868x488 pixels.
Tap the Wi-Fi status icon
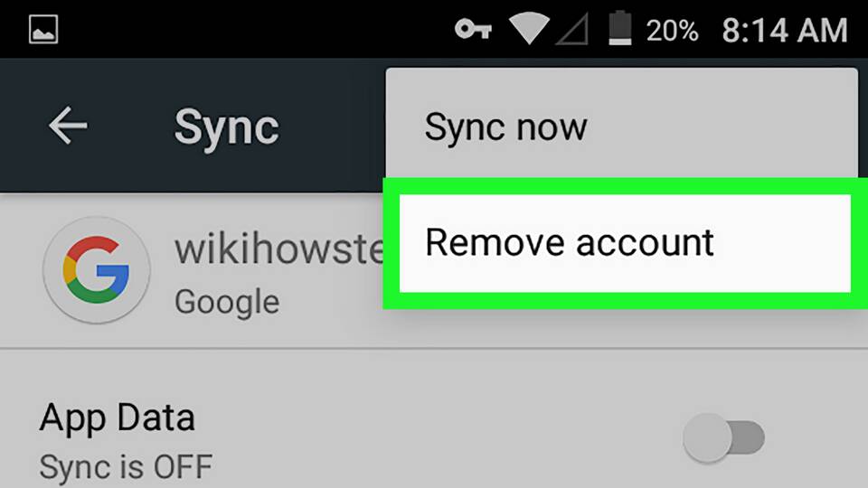529,28
